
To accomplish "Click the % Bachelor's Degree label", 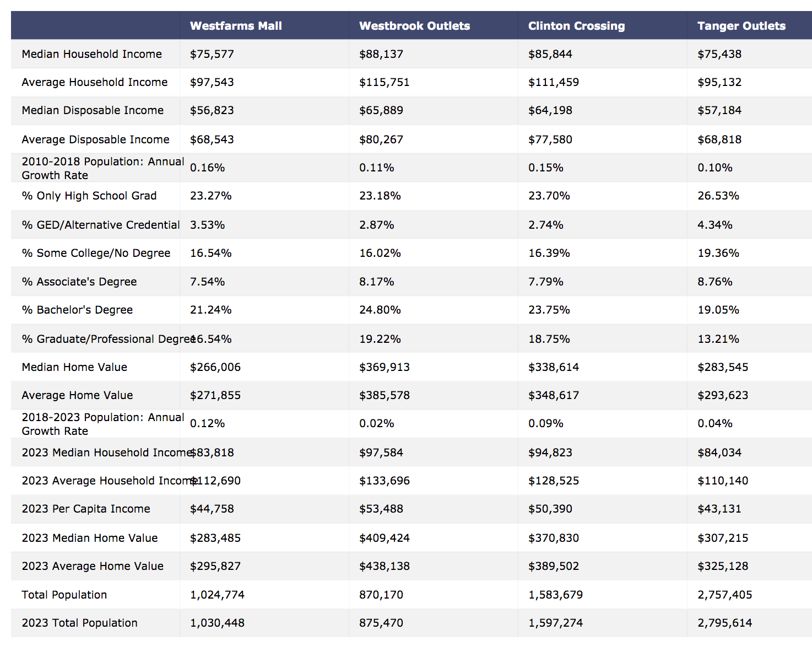I will (78, 310).
